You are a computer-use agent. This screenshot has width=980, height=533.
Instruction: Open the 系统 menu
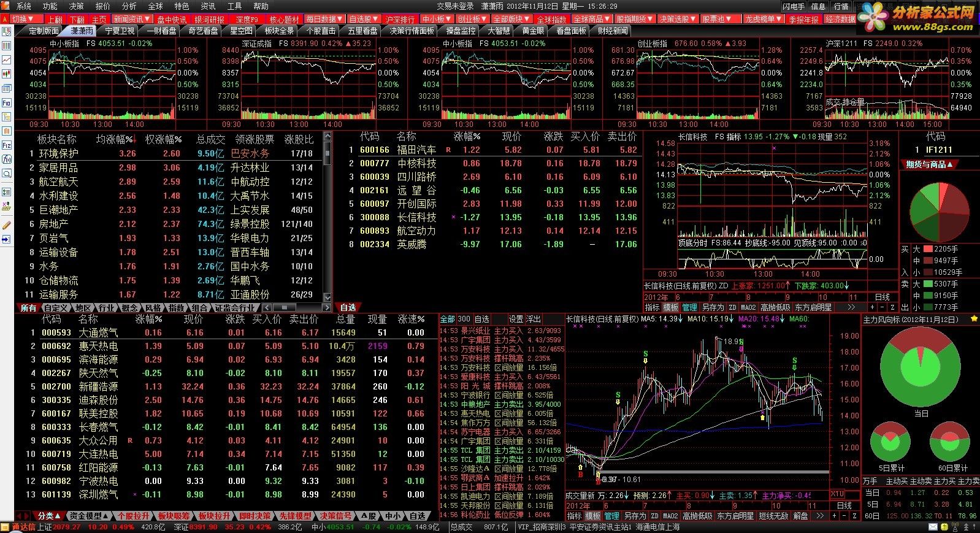(24, 6)
